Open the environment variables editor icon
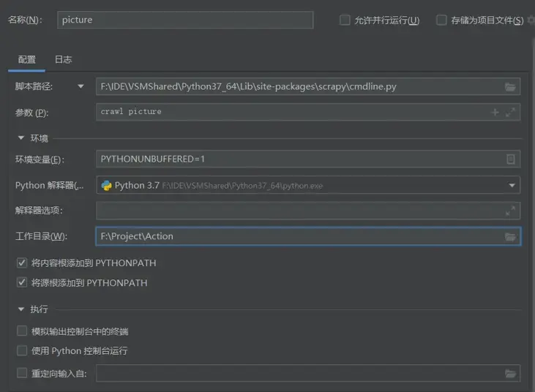Screen dimensions: 535x392 tap(510, 159)
